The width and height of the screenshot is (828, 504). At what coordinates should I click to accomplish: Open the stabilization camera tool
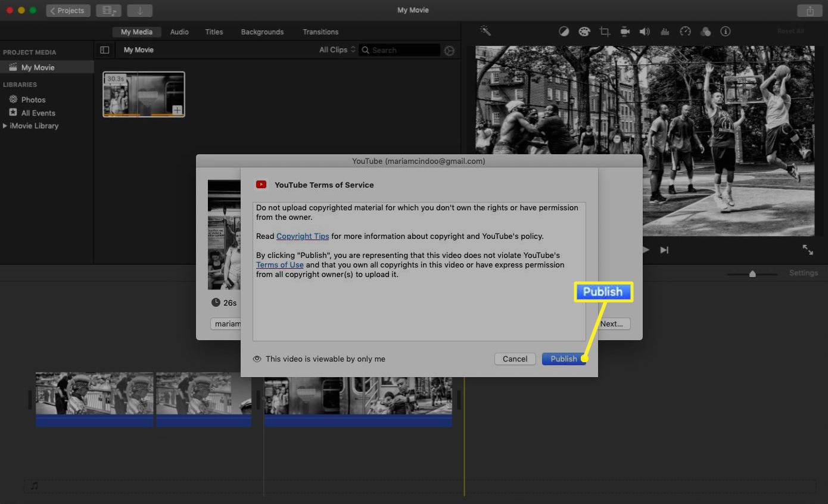pyautogui.click(x=625, y=32)
